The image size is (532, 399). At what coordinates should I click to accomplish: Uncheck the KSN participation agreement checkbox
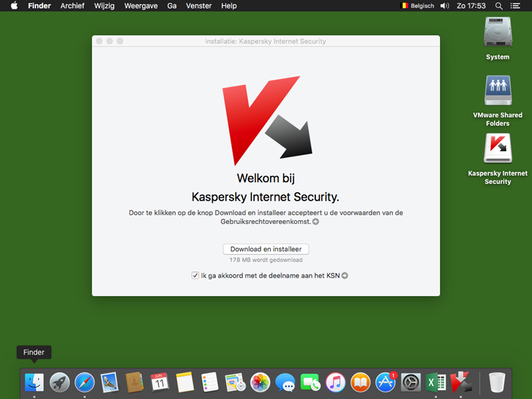pos(195,275)
